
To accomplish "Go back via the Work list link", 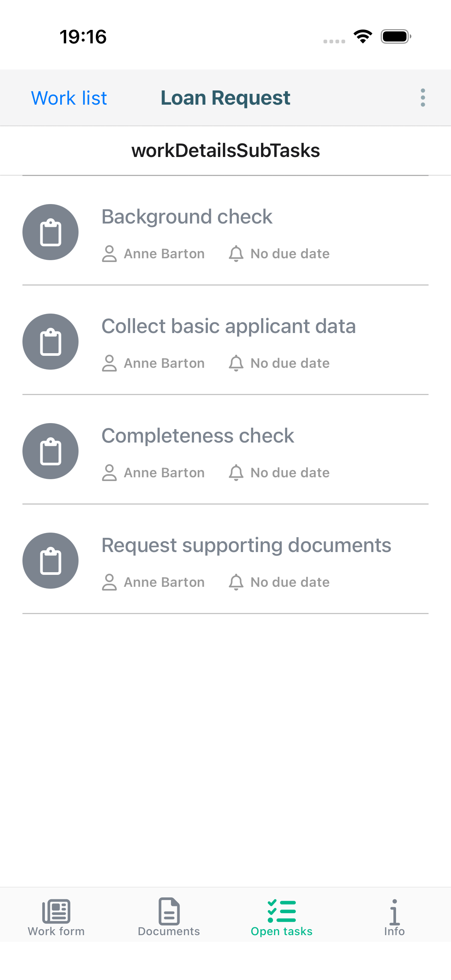I will (x=69, y=98).
